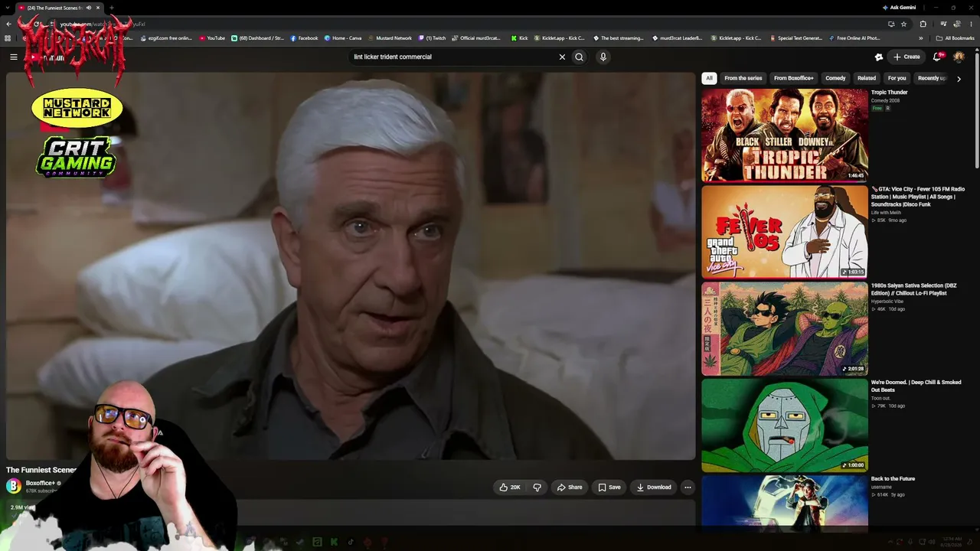Image resolution: width=980 pixels, height=551 pixels.
Task: Like the video with thumbs up
Action: [x=510, y=487]
